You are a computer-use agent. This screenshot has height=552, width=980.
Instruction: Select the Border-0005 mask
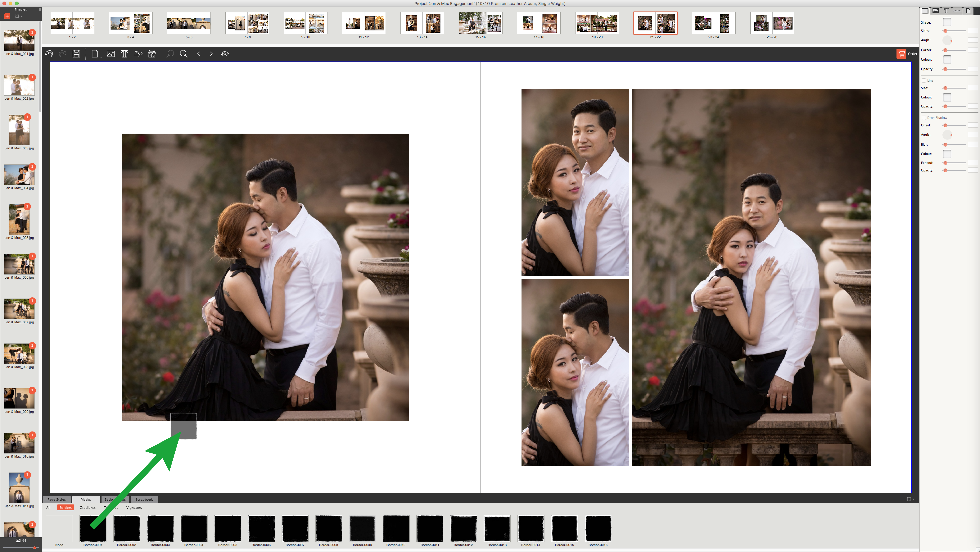point(228,528)
